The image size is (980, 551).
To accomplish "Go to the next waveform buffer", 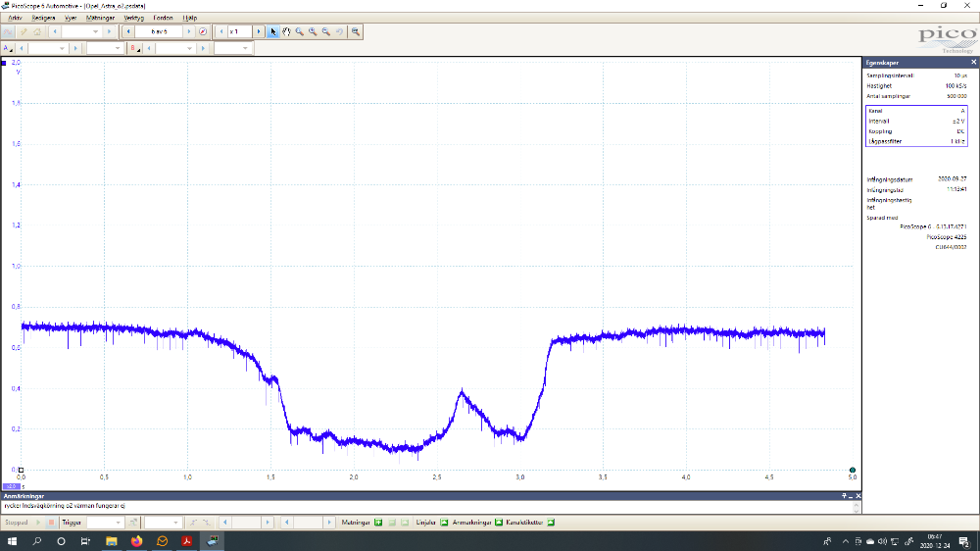I will click(x=190, y=31).
